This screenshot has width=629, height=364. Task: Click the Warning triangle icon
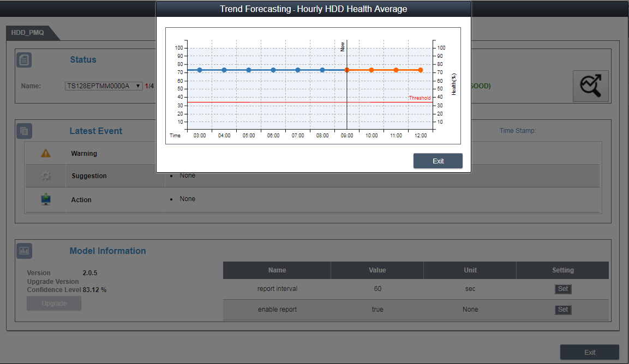(46, 154)
